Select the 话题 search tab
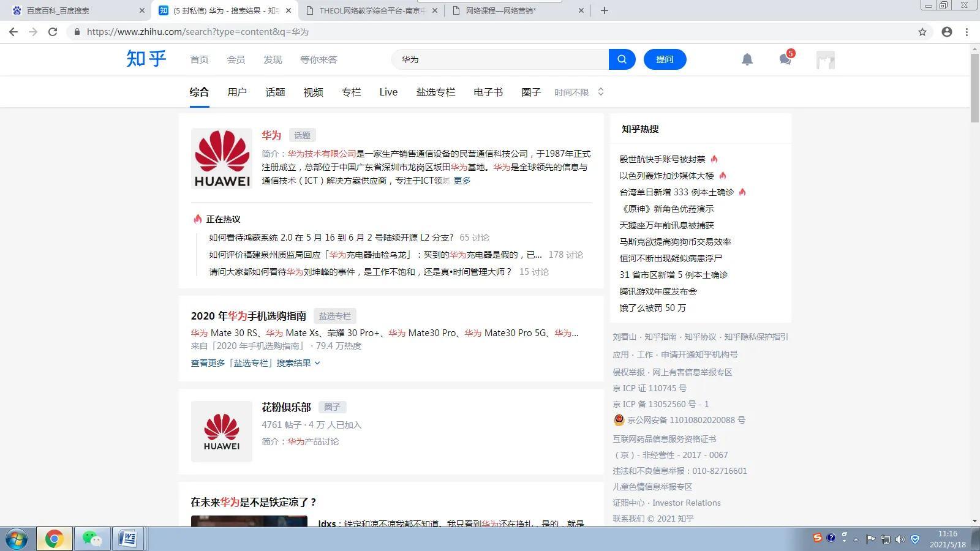Screen dimensions: 980x551 [275, 92]
